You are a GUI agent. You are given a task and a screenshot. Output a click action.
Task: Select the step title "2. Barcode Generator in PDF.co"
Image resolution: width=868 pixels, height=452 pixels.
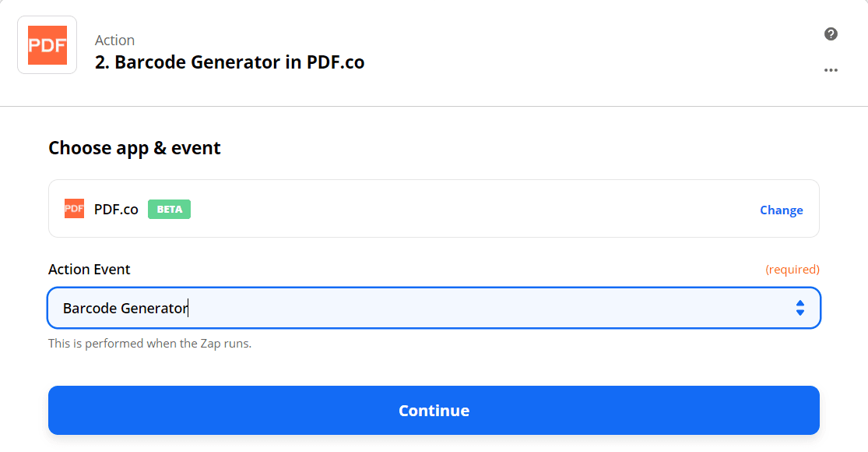pos(230,62)
